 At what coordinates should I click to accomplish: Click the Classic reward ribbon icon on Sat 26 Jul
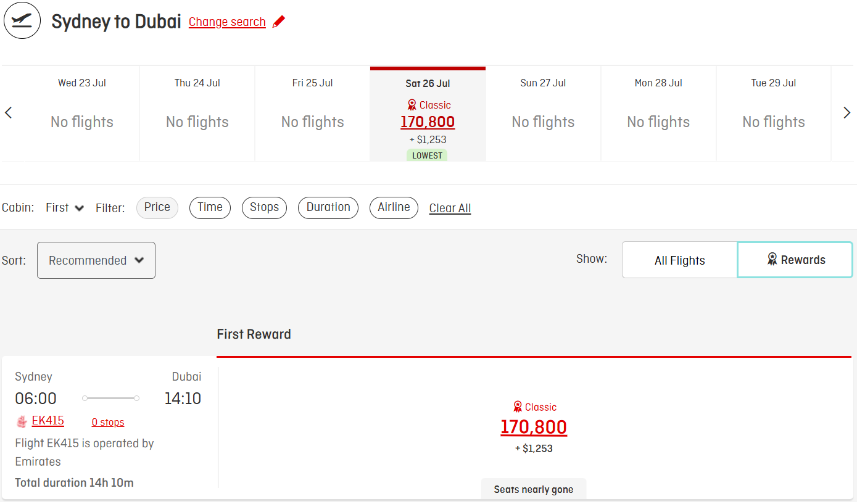[412, 105]
